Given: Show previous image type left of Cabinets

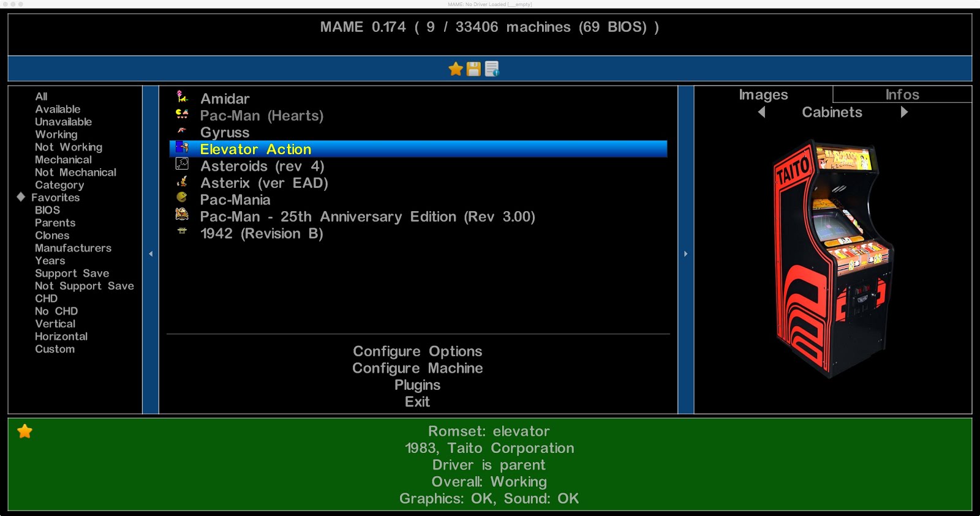Looking at the screenshot, I should (x=761, y=112).
